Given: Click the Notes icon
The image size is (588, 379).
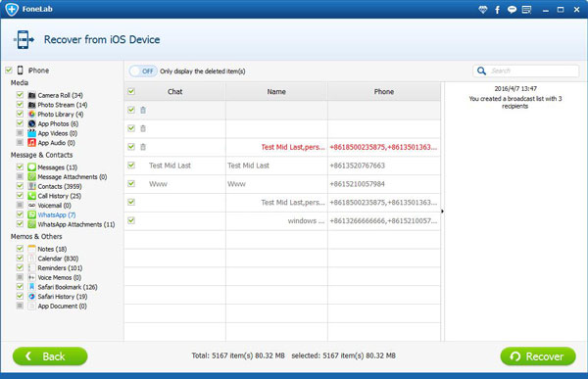Looking at the screenshot, I should coord(32,249).
